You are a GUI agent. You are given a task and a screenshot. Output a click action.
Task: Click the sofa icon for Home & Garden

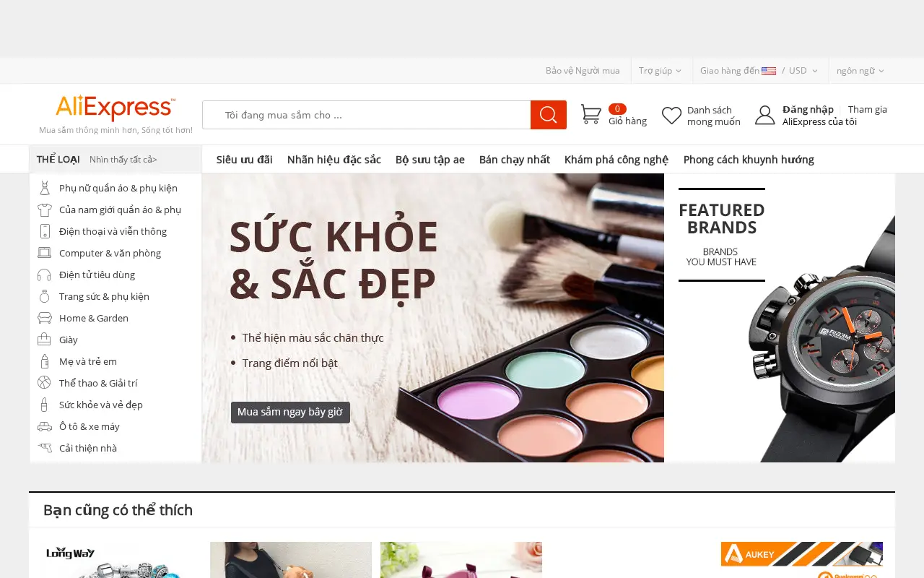45,318
